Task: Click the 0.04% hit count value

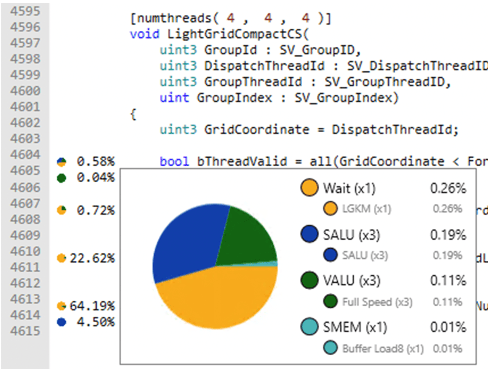Action: pyautogui.click(x=96, y=178)
